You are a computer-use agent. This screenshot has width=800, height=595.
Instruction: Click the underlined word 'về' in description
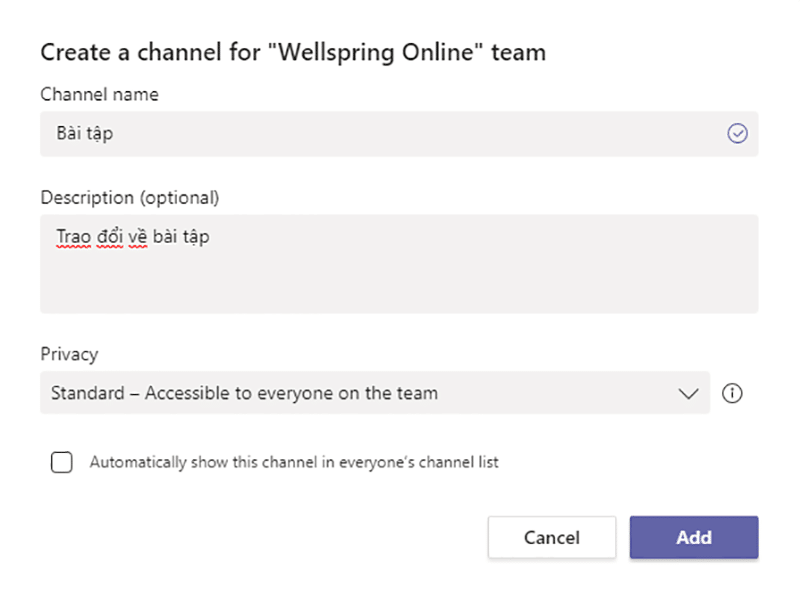point(138,237)
